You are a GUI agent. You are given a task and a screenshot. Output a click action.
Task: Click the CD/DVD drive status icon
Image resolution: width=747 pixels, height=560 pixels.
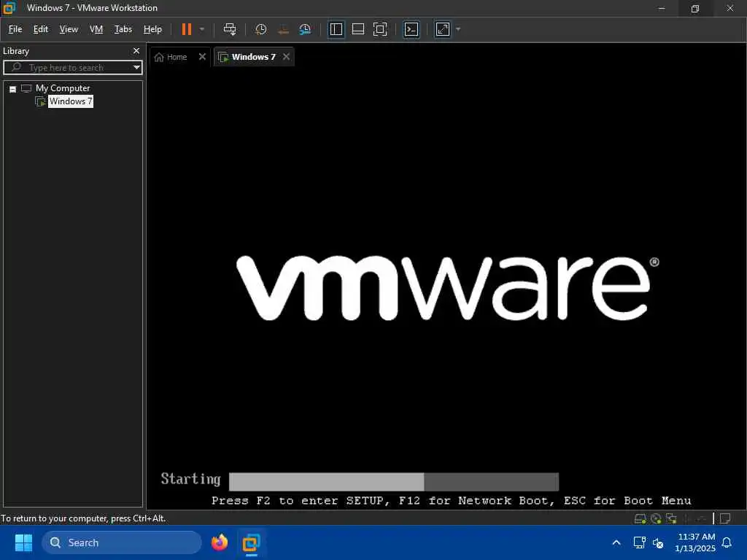pos(656,518)
